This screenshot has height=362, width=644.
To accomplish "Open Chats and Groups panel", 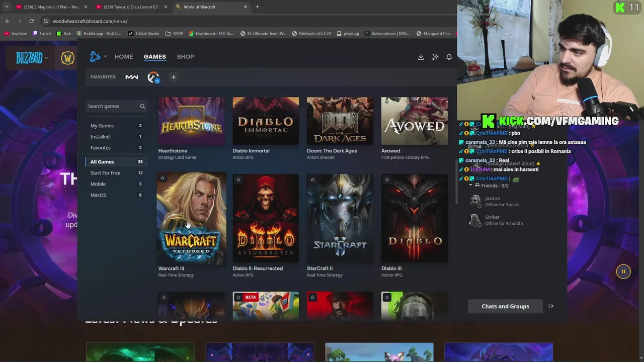I will (x=505, y=306).
